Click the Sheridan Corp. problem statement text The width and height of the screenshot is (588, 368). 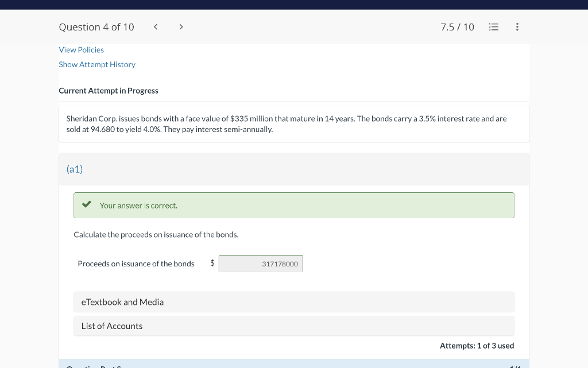(x=287, y=124)
